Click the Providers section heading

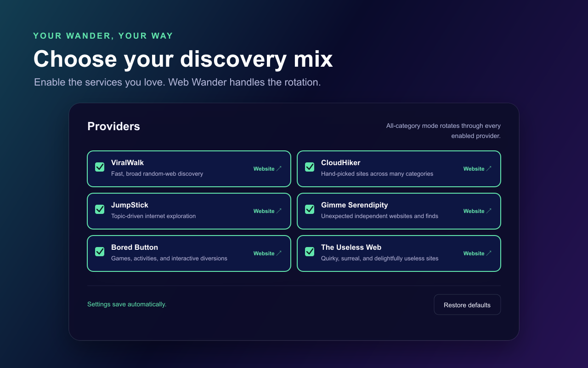click(114, 126)
